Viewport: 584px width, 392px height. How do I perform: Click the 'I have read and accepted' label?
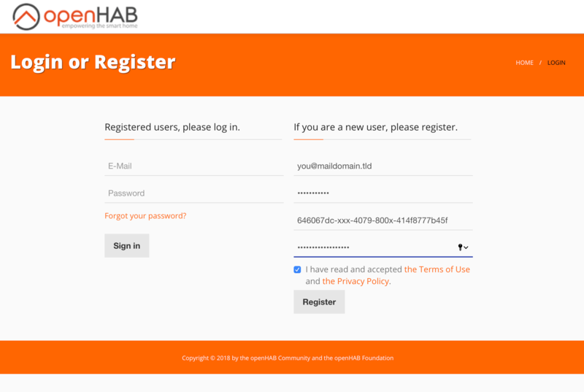[x=353, y=269]
